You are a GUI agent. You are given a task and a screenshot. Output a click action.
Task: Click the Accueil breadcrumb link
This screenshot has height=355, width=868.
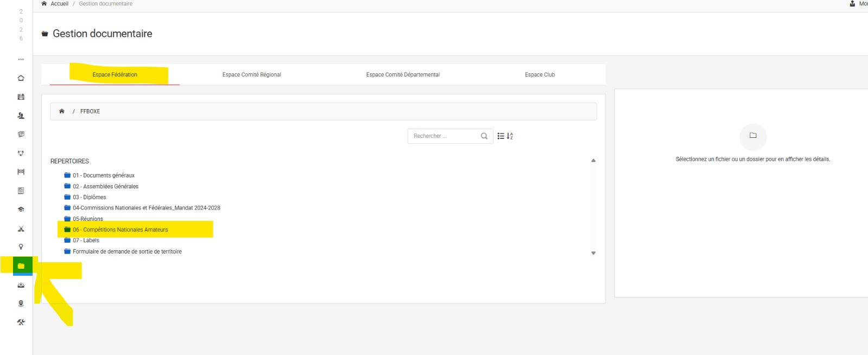[59, 4]
